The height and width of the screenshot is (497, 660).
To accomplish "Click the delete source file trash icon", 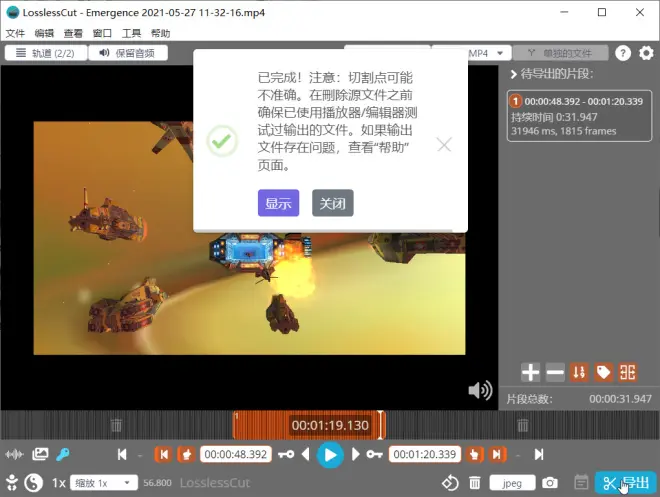I will click(475, 483).
